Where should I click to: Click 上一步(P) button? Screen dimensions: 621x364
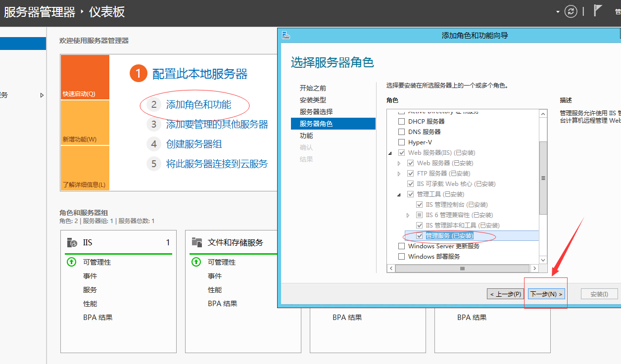click(x=506, y=294)
